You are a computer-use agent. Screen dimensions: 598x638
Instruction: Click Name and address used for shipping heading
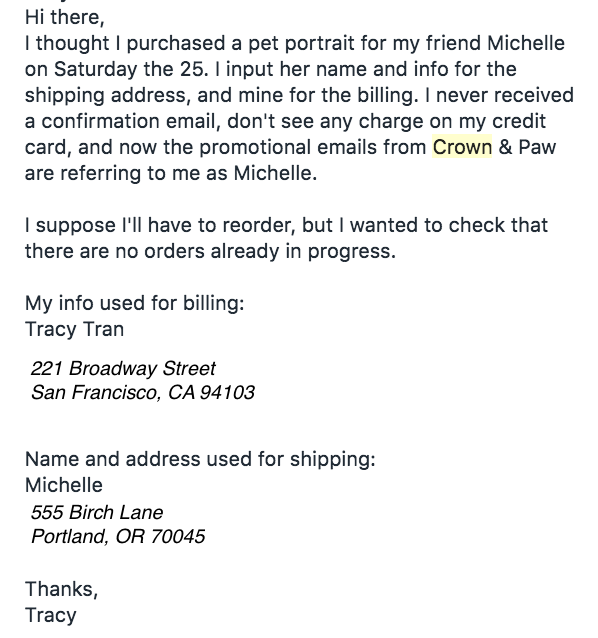tap(200, 459)
